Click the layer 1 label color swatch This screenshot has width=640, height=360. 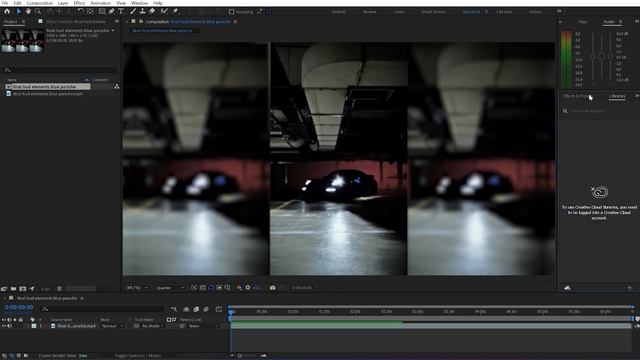(x=34, y=326)
